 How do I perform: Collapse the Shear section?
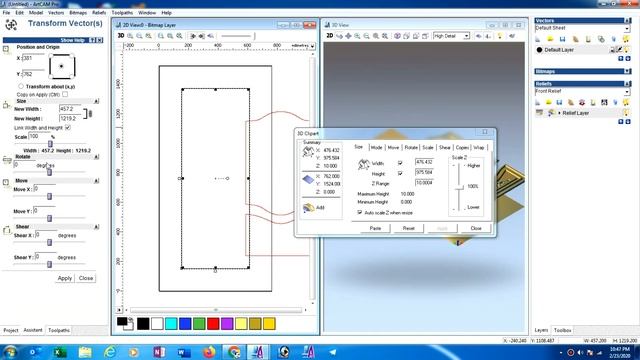click(96, 227)
